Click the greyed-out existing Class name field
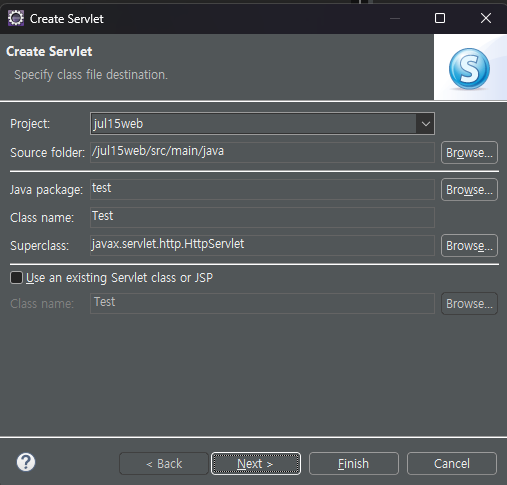This screenshot has height=485, width=507. point(262,303)
